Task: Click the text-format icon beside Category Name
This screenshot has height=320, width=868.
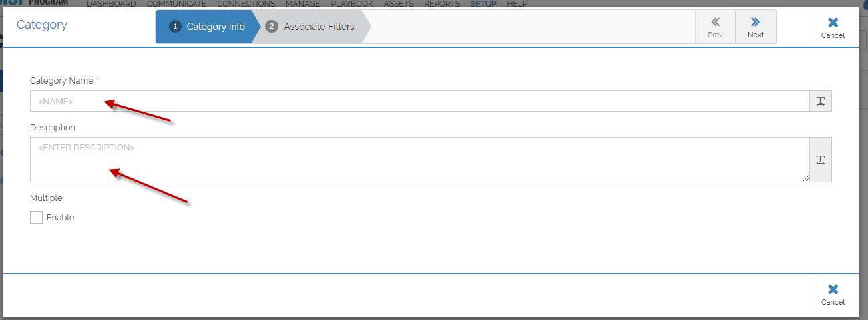Action: (821, 101)
